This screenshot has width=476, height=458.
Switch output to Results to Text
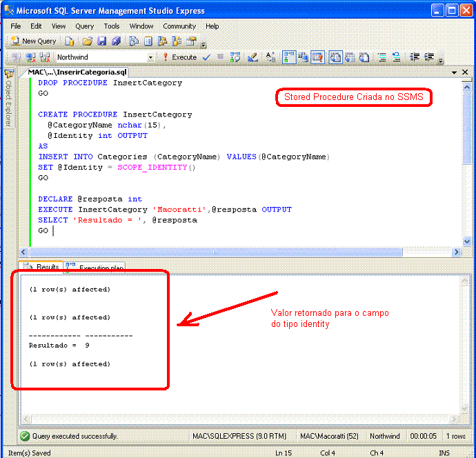click(336, 57)
